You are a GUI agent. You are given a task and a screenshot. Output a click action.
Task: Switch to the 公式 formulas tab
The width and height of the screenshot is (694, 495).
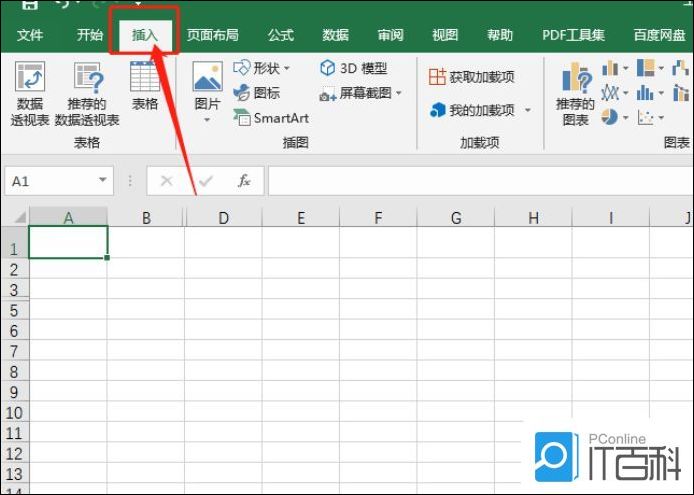coord(281,35)
